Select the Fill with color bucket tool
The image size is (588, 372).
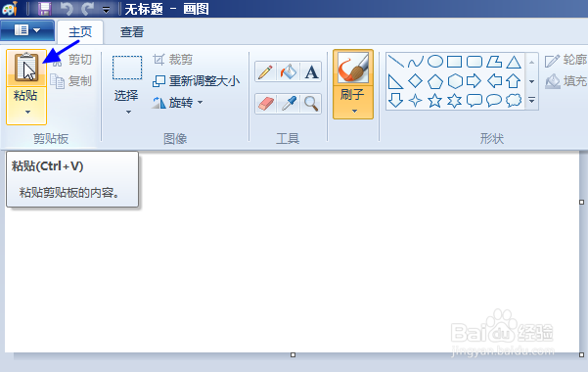click(x=289, y=71)
